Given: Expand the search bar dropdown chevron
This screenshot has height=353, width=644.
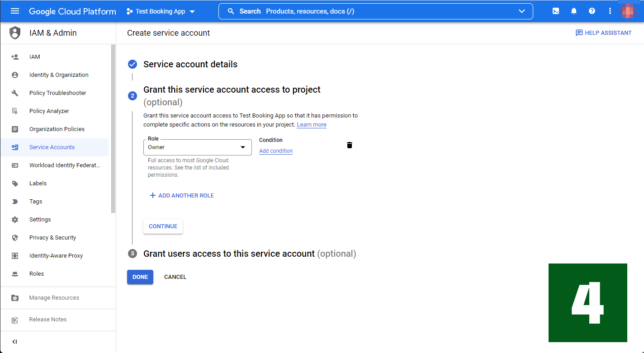Looking at the screenshot, I should [x=521, y=11].
